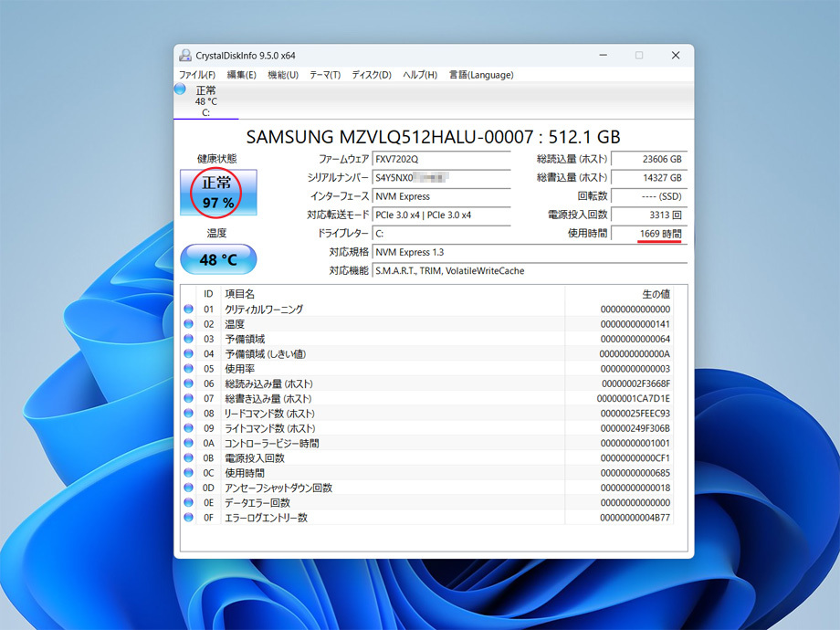Click raw value 00000000001001
This screenshot has width=840, height=630.
(x=635, y=443)
